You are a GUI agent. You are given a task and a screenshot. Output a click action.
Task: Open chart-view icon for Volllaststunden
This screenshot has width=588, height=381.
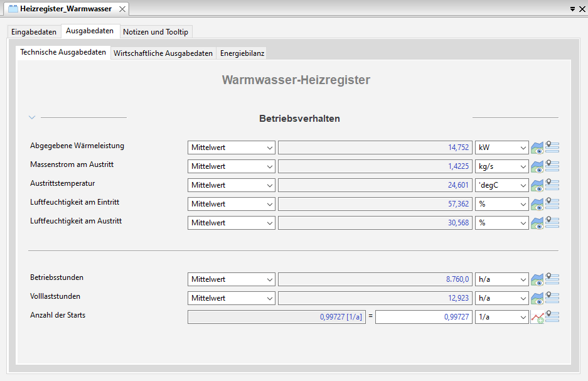[x=537, y=298]
